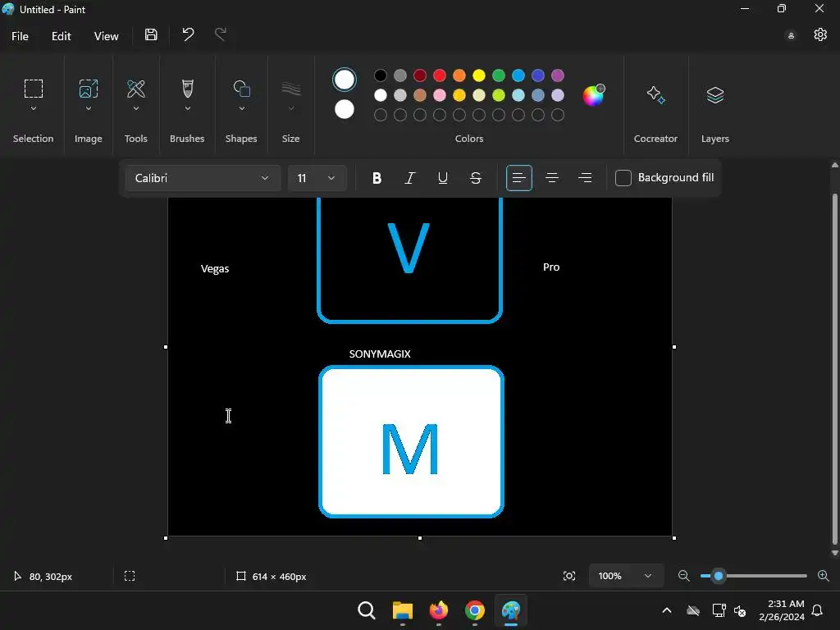Pick the purple color swatch
840x630 pixels.
pos(558,75)
